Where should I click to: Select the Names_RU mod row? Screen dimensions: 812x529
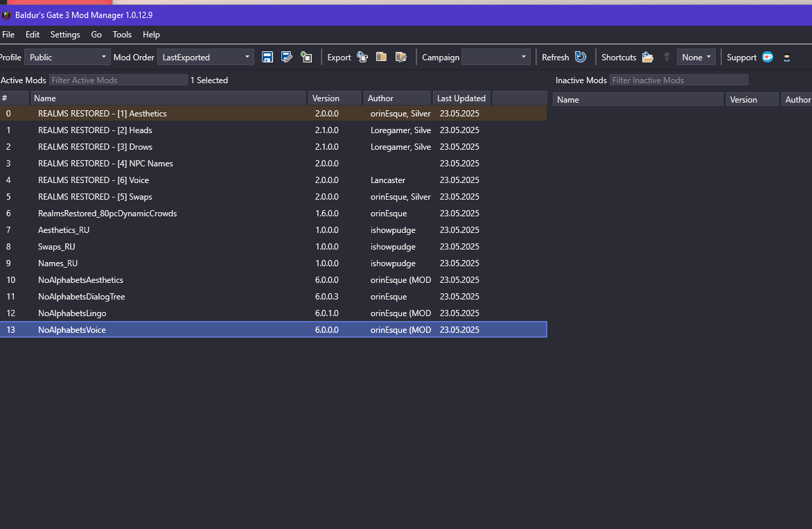coord(274,263)
